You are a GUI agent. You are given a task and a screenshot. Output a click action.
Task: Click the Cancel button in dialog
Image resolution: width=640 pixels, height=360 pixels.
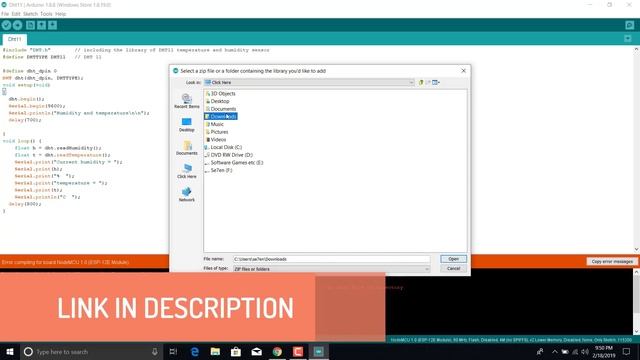point(453,269)
